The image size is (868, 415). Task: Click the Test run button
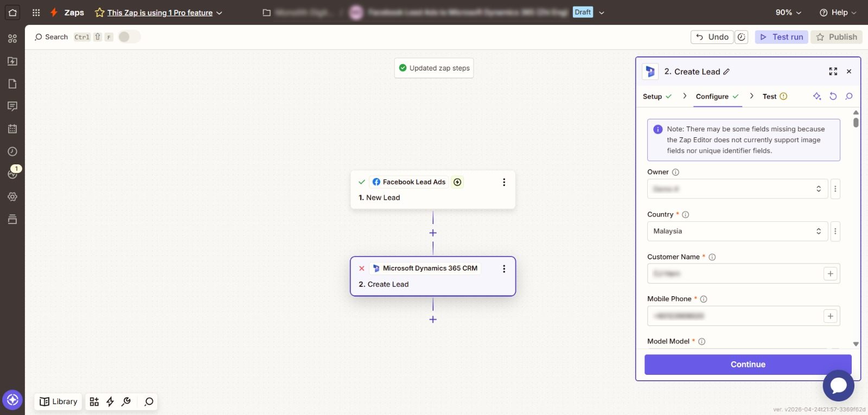(781, 37)
